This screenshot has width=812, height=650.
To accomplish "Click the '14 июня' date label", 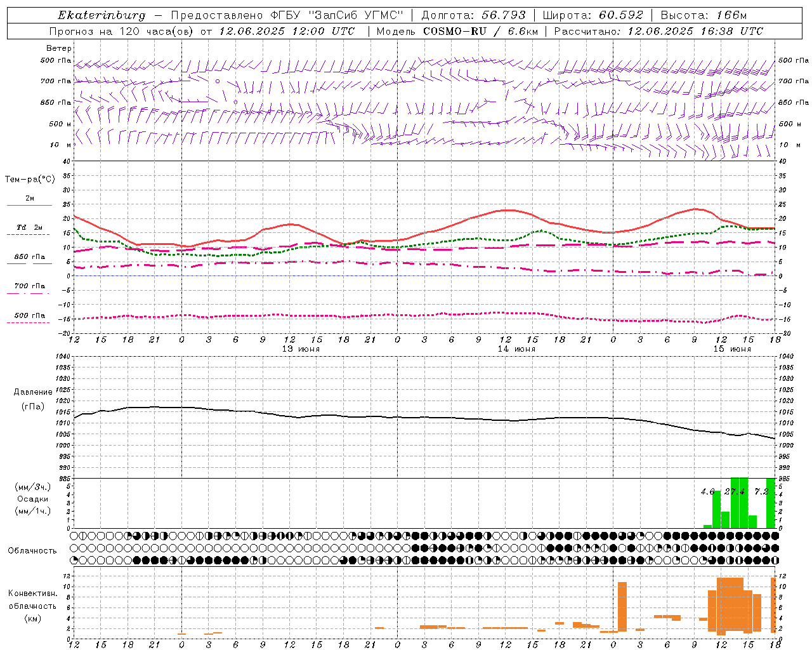I will click(x=517, y=349).
